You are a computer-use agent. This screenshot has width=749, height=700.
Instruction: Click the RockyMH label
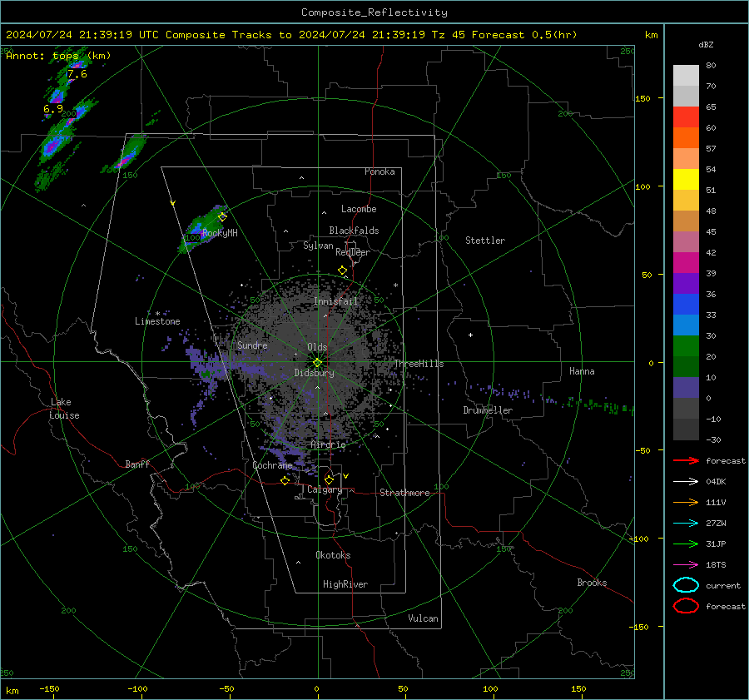click(x=220, y=233)
